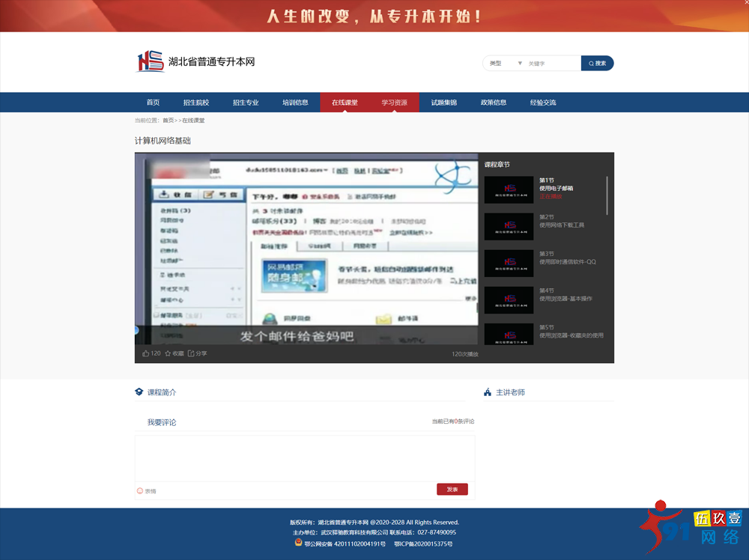Open the 第4节 使用浏览器-基本操作 chapter

click(x=509, y=300)
